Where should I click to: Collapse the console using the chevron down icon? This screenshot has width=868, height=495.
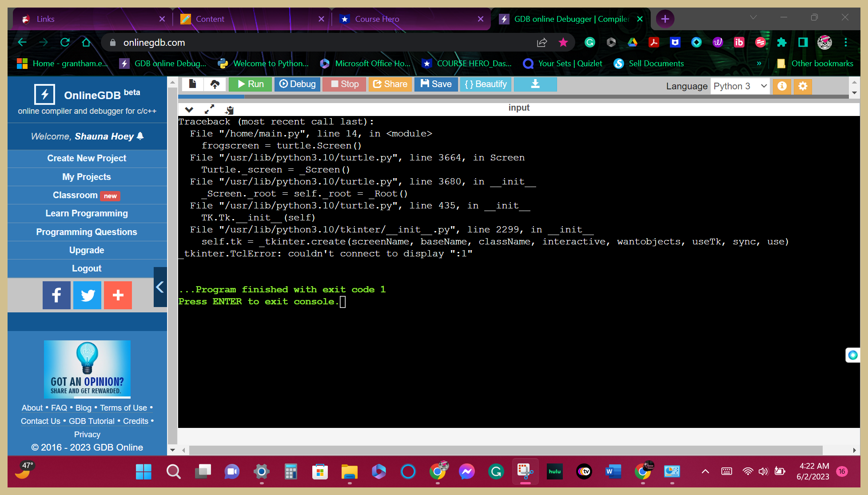click(x=189, y=109)
